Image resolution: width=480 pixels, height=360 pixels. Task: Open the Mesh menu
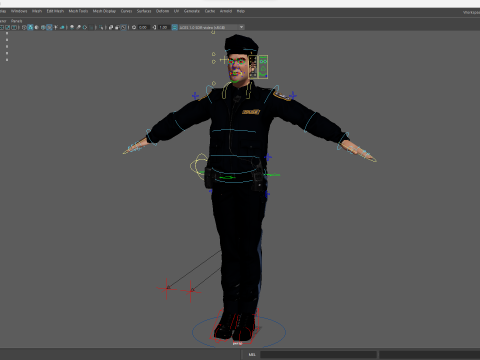click(x=37, y=11)
